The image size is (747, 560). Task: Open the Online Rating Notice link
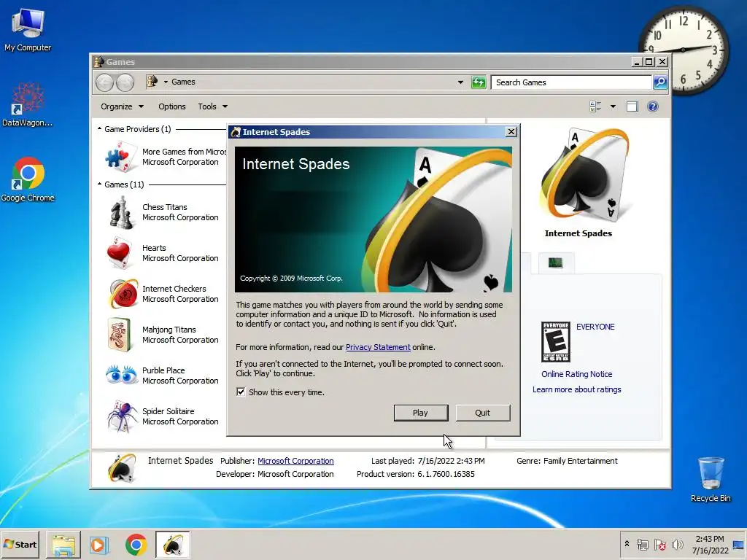576,374
